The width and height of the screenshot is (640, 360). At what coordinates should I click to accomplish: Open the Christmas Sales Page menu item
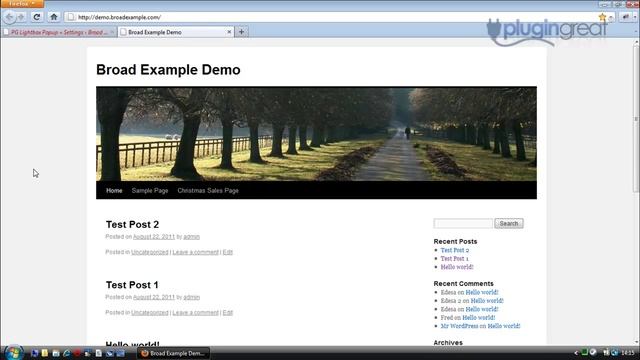208,191
